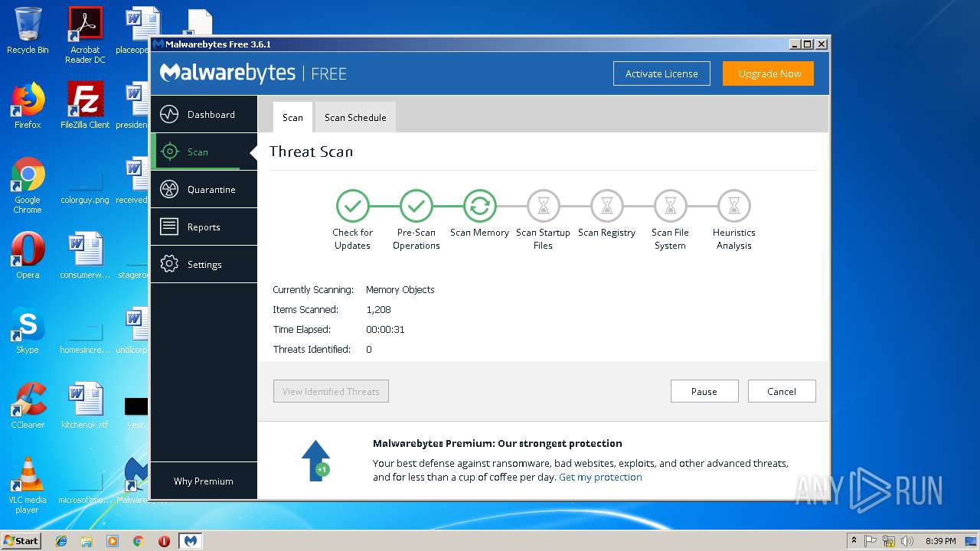Open VLC media player desktop icon

pos(28,485)
